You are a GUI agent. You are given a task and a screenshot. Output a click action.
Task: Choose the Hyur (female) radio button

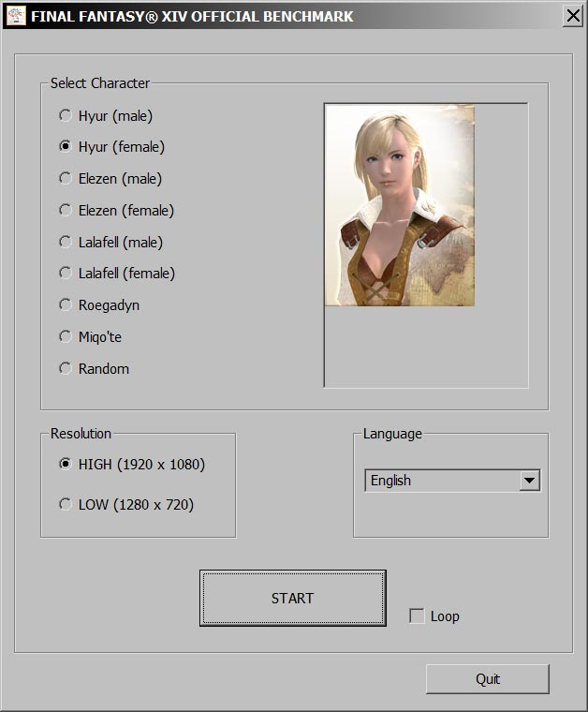65,147
